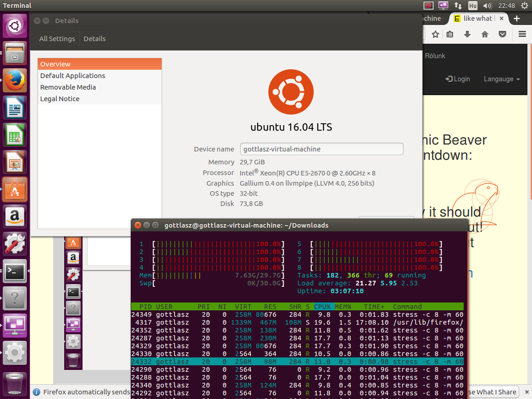Select Removable Media in the sidebar

99,87
